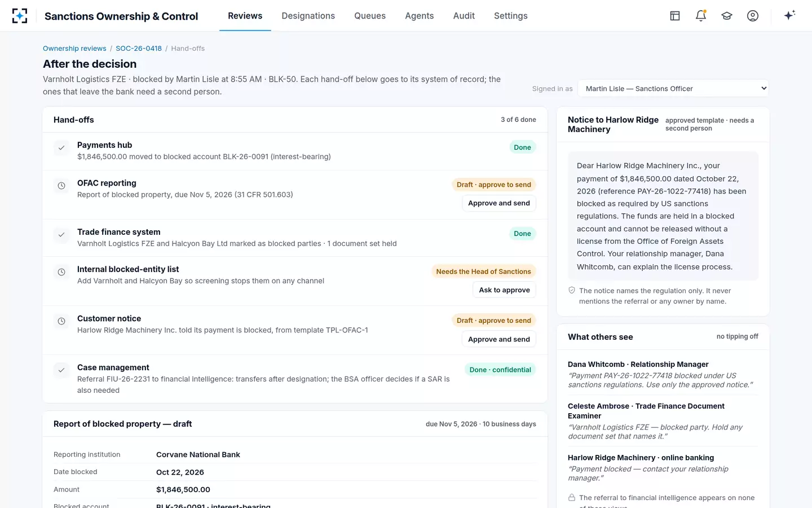Click the clock icon beside Internal blocked-entity list

point(61,272)
